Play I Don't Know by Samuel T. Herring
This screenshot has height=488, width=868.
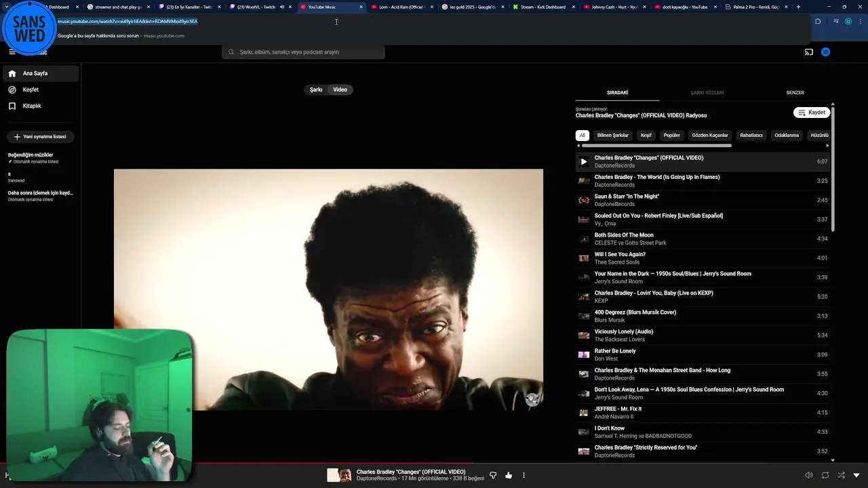[x=703, y=432]
